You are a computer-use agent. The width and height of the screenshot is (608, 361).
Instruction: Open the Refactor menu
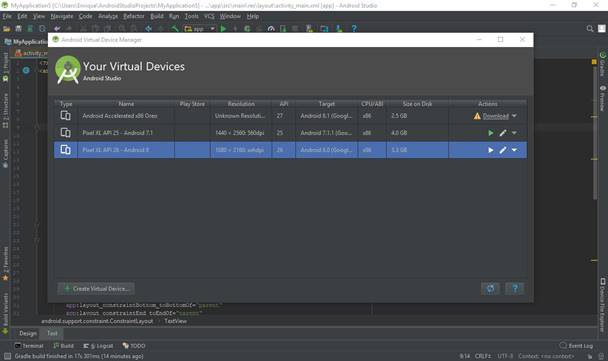coord(134,16)
